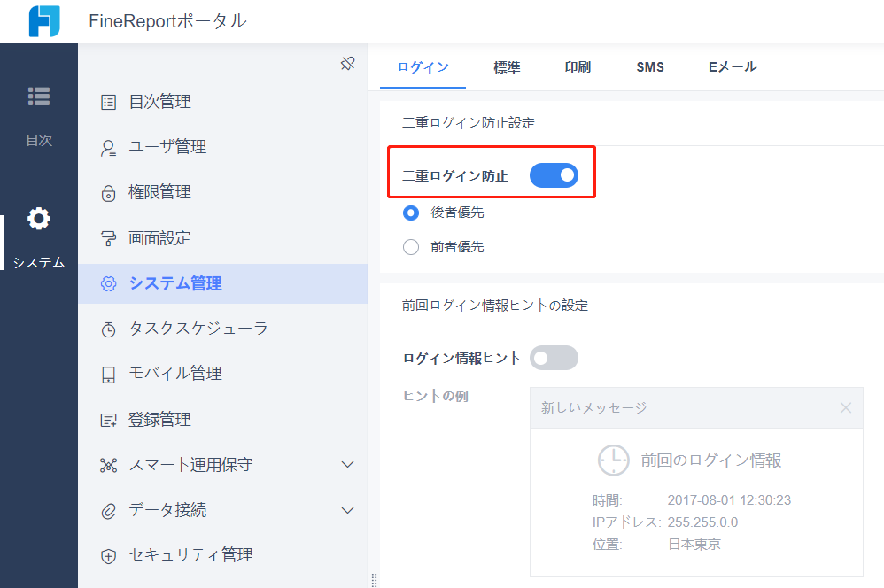884x588 pixels.
Task: Select the 後者優先 radio button
Action: (411, 213)
